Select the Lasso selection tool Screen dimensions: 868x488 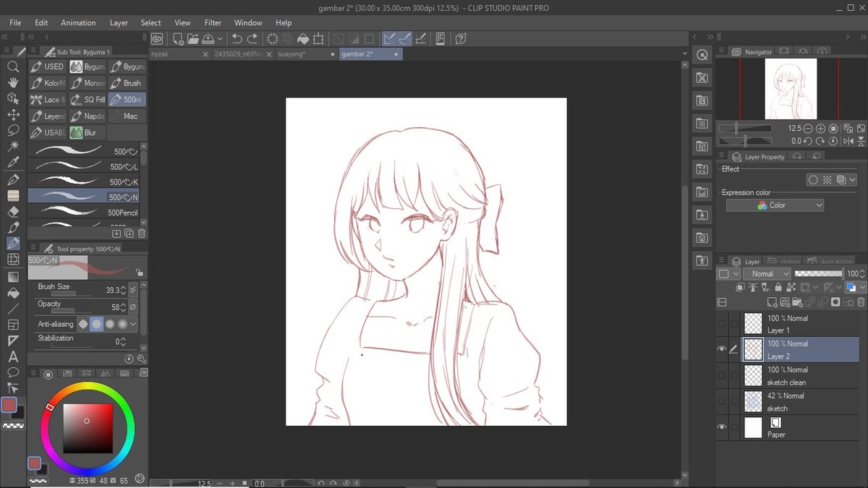(x=13, y=130)
